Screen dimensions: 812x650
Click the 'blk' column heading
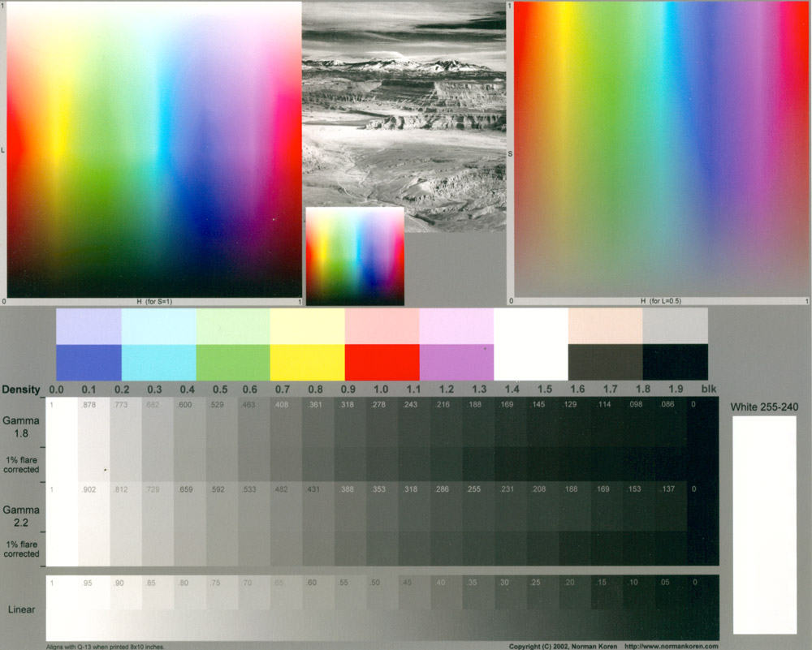[x=709, y=390]
